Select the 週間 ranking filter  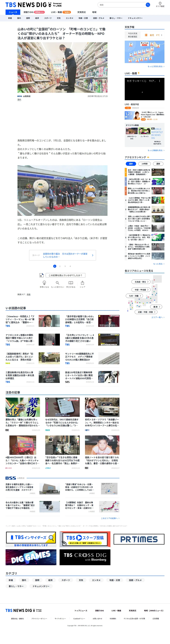pyautogui.click(x=158, y=164)
